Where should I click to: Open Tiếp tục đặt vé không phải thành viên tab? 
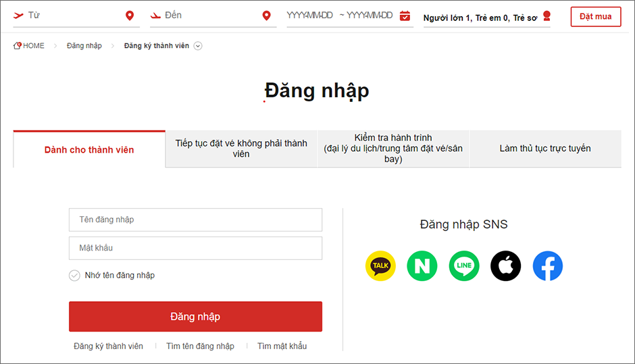[x=241, y=149]
